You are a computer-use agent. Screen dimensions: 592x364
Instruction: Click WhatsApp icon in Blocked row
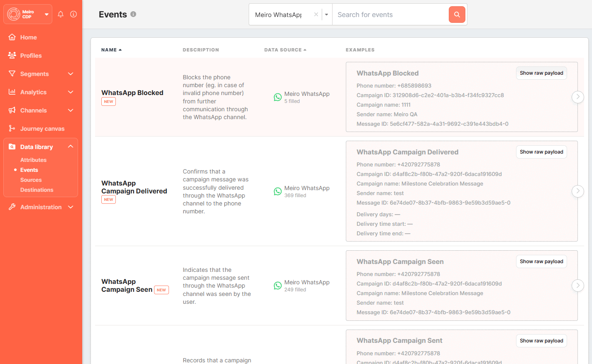tap(278, 97)
